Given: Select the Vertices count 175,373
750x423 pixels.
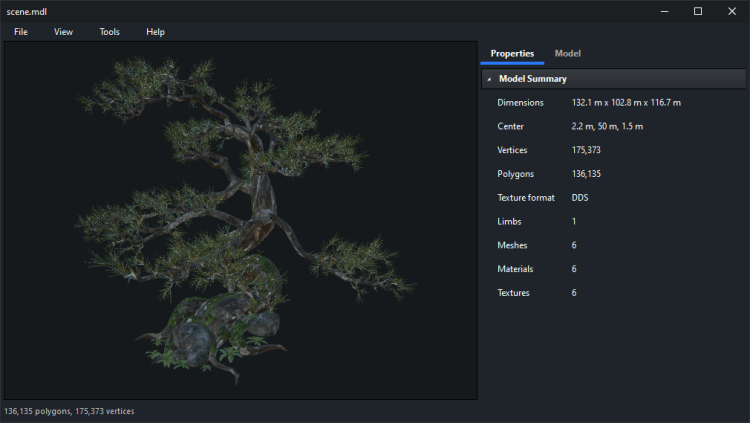Looking at the screenshot, I should point(586,150).
